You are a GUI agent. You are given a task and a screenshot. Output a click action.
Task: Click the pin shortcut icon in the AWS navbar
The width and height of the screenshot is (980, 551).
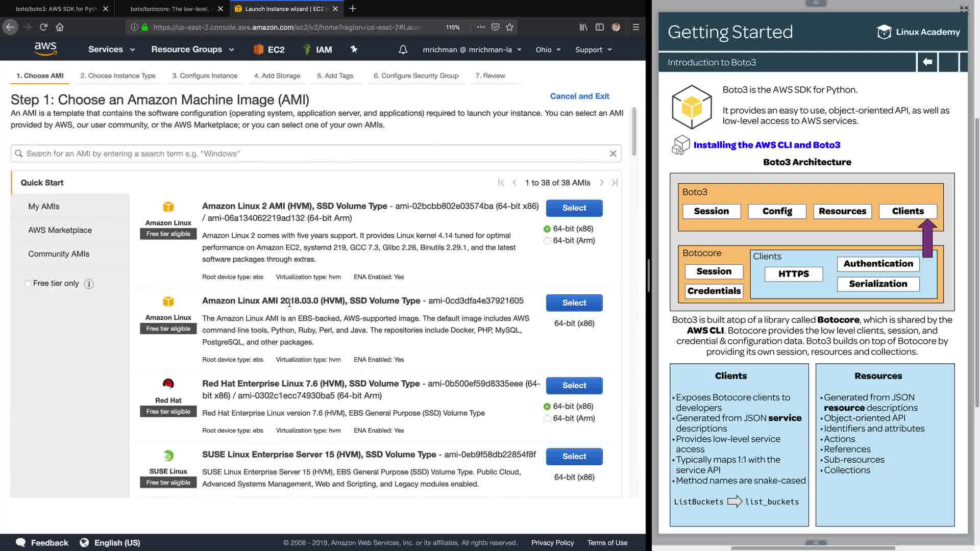click(x=354, y=49)
